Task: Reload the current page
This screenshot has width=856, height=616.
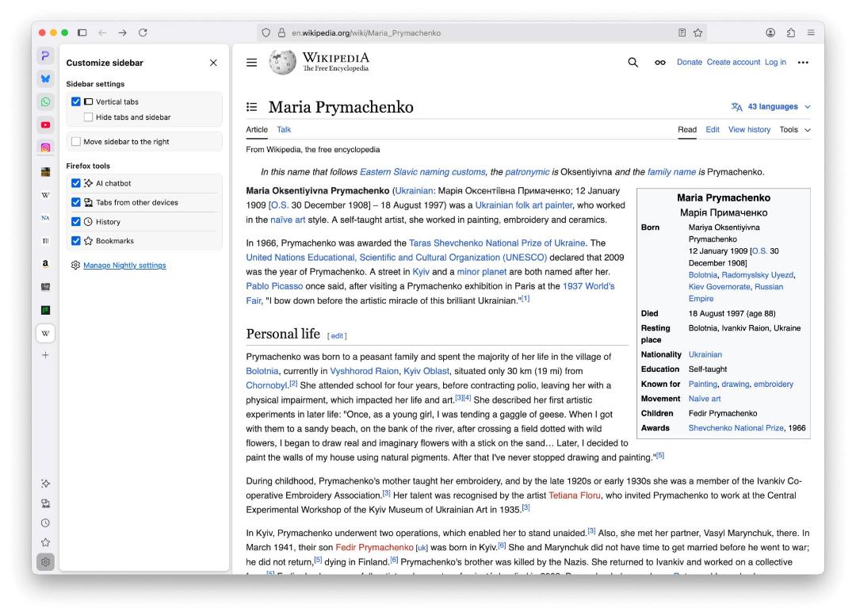Action: (143, 33)
